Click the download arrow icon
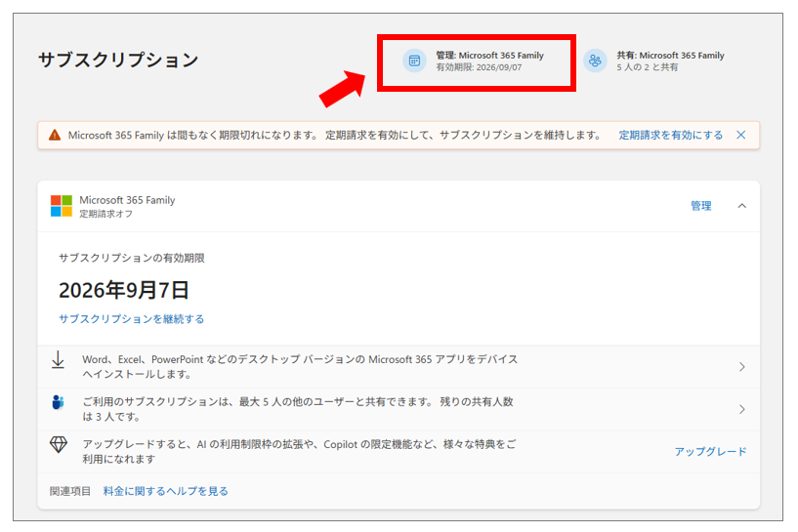The width and height of the screenshot is (798, 532). [x=58, y=359]
